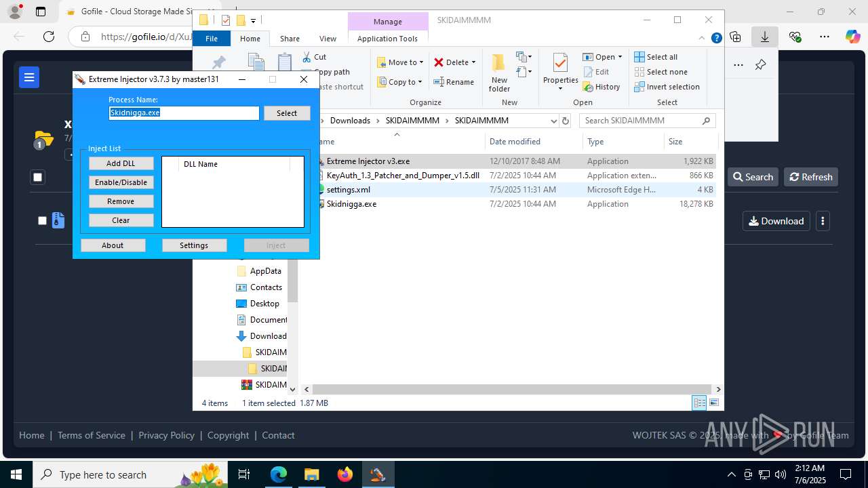Viewport: 868px width, 488px height.
Task: Switch to the Home ribbon tab
Action: 250,39
